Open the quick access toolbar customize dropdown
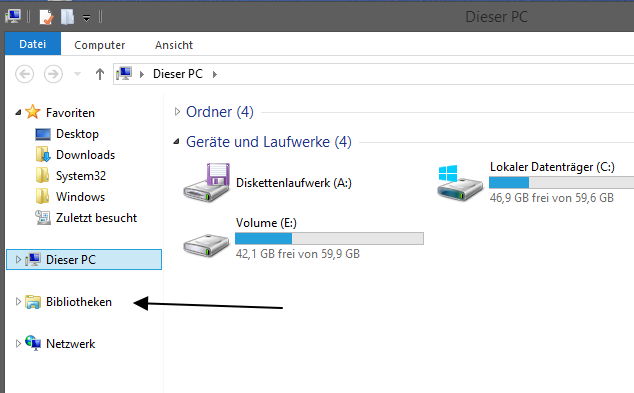634x393 pixels. coord(86,18)
